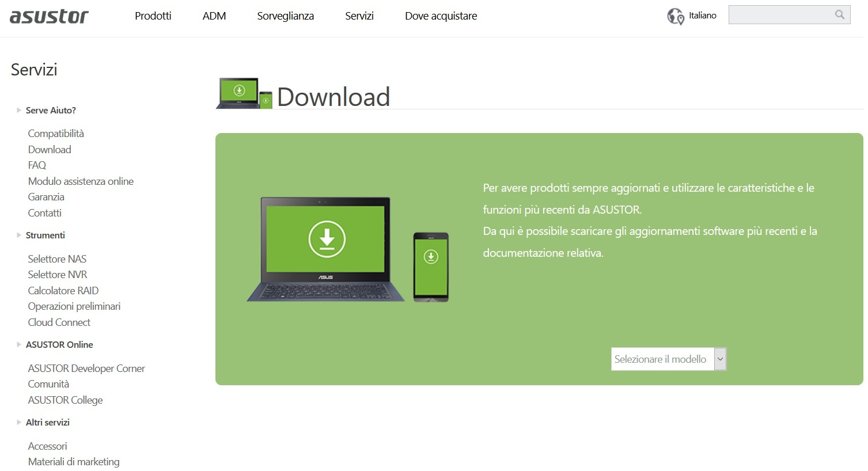Screen dimensions: 868x471
Task: Open the Sorveglianza menu
Action: click(286, 16)
